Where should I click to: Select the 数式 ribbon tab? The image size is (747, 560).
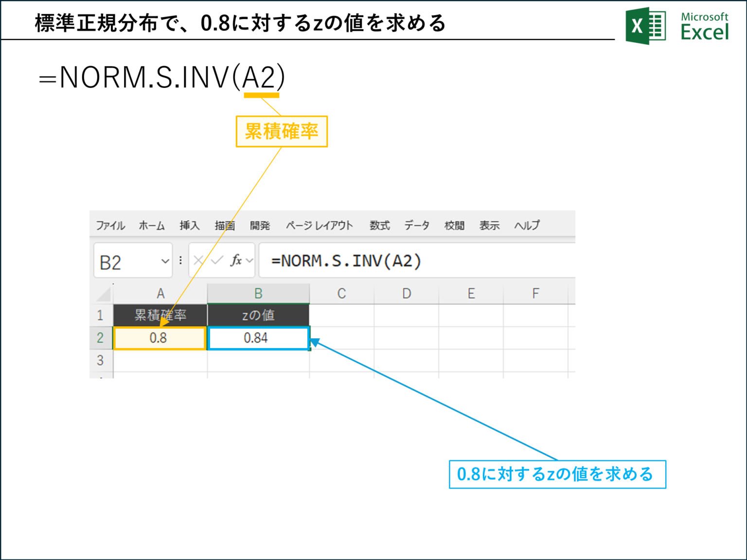[x=379, y=225]
